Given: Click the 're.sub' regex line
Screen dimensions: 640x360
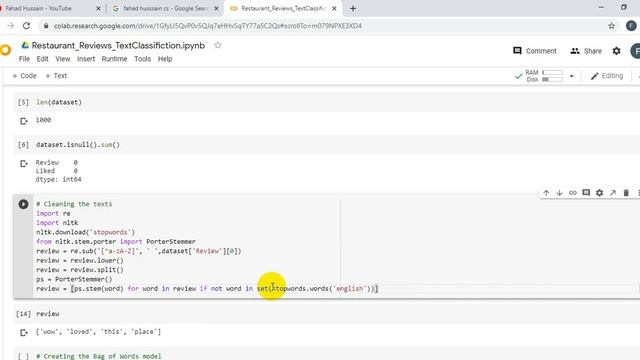Looking at the screenshot, I should click(x=139, y=251).
